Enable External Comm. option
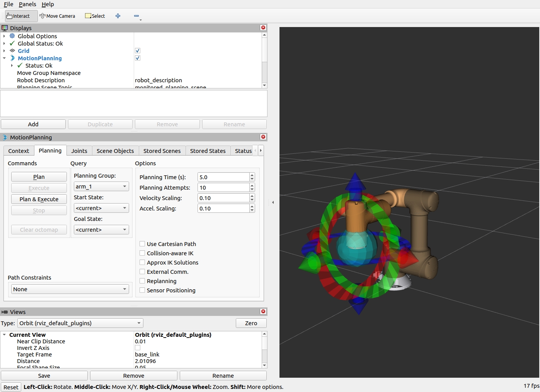540x392 pixels. (142, 272)
